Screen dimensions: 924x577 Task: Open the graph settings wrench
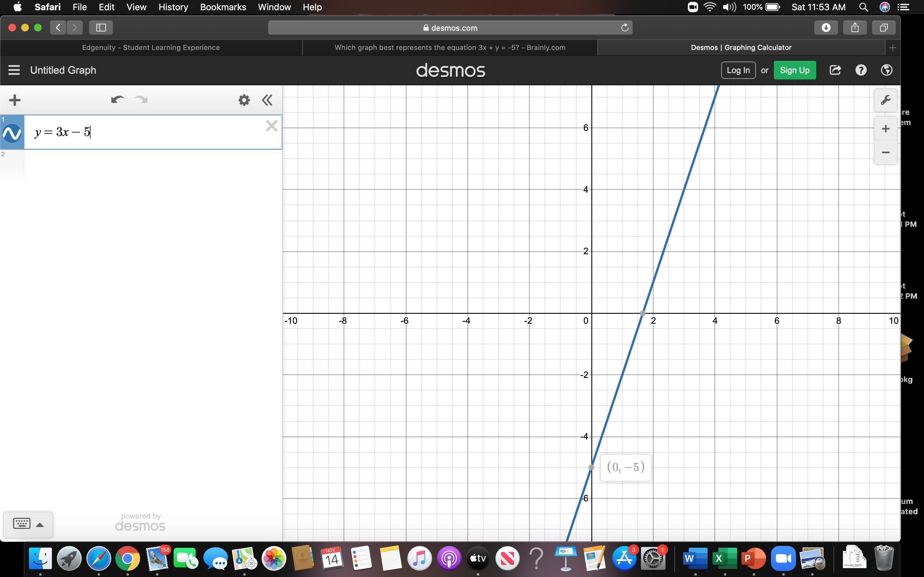(x=885, y=100)
